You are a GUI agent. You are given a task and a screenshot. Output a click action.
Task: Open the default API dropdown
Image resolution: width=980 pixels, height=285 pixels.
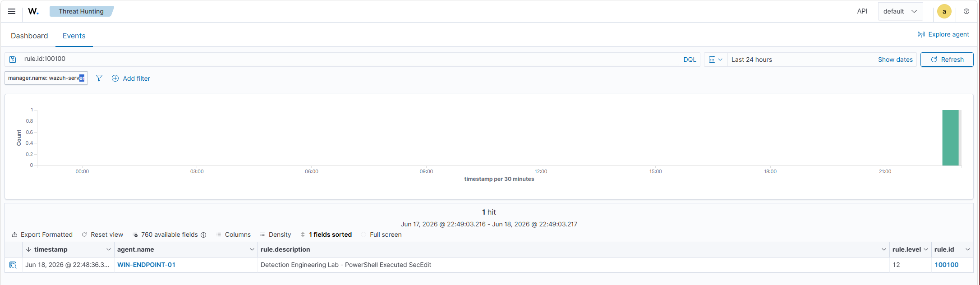click(x=900, y=11)
